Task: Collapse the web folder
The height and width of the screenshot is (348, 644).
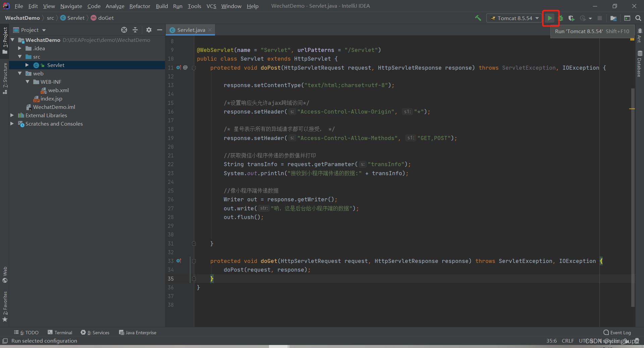Action: [20, 73]
